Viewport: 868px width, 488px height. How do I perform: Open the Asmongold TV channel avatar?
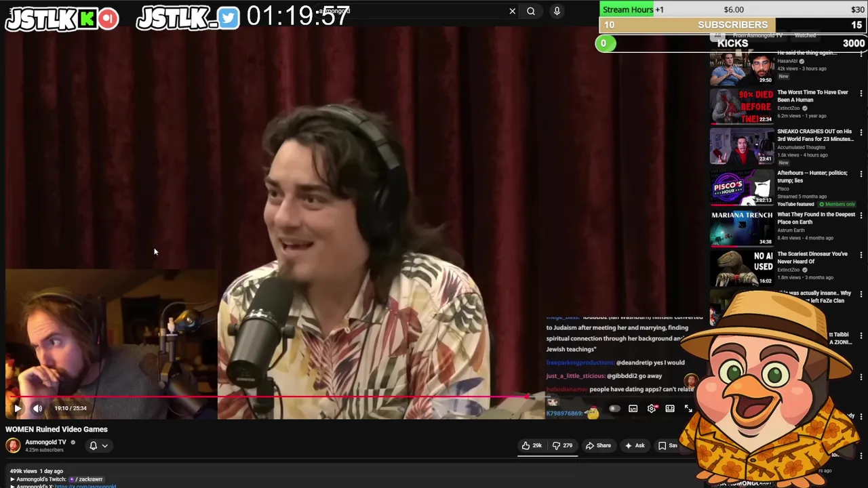click(13, 445)
